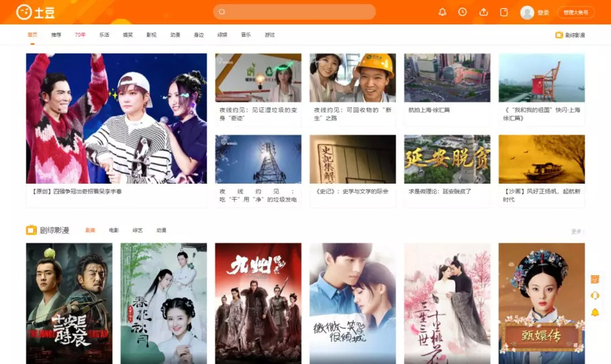The width and height of the screenshot is (611, 364).
Task: Click the floating sidebar bell icon
Action: 595,312
